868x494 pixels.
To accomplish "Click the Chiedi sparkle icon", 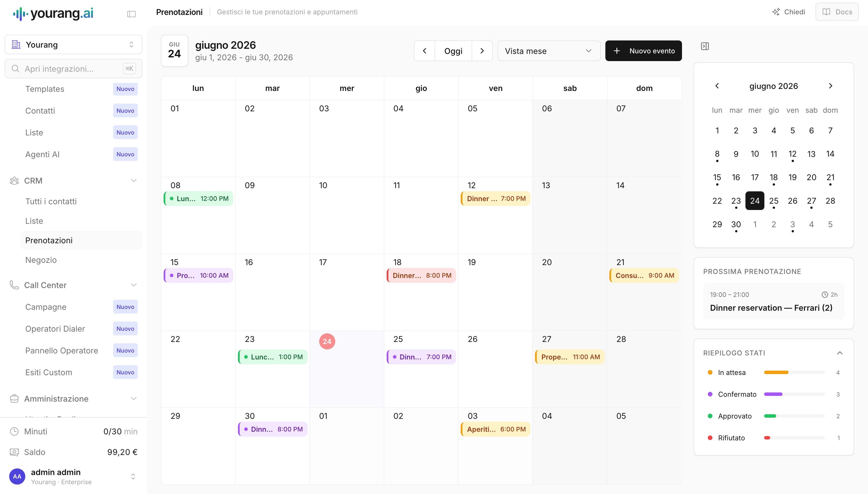I will 776,12.
